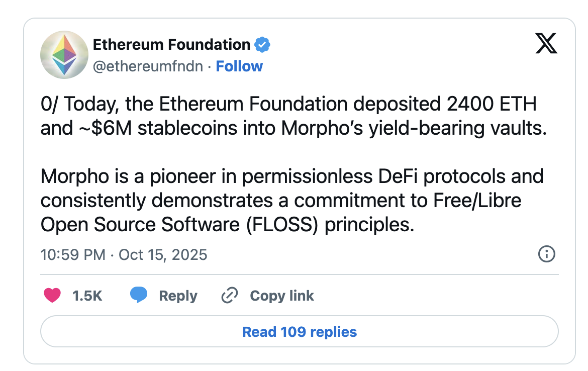This screenshot has width=588, height=371.
Task: Open the info circle icon
Action: coord(546,254)
